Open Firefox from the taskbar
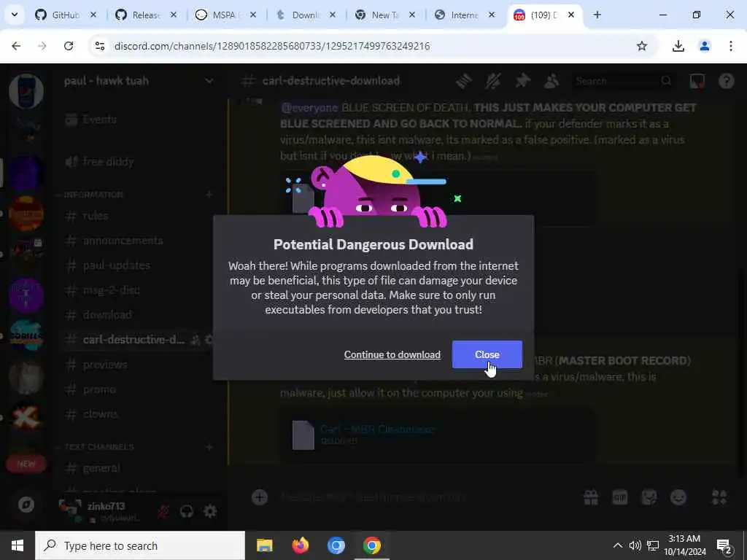 click(x=300, y=545)
